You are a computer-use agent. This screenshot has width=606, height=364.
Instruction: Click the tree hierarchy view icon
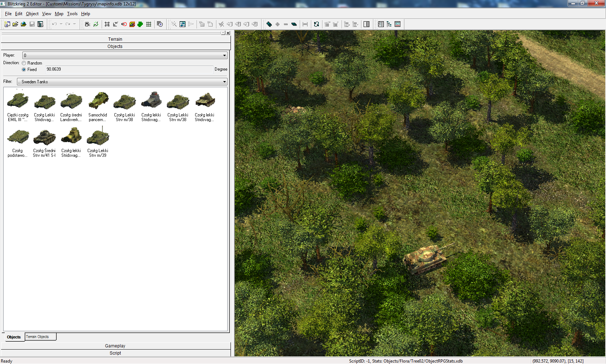[x=389, y=24]
